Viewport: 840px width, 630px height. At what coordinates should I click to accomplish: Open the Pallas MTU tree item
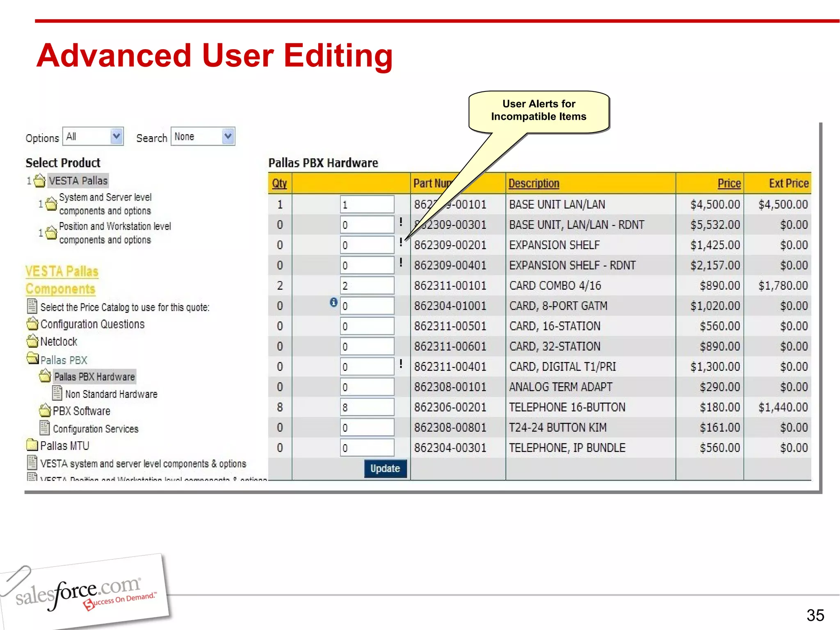[x=64, y=445]
